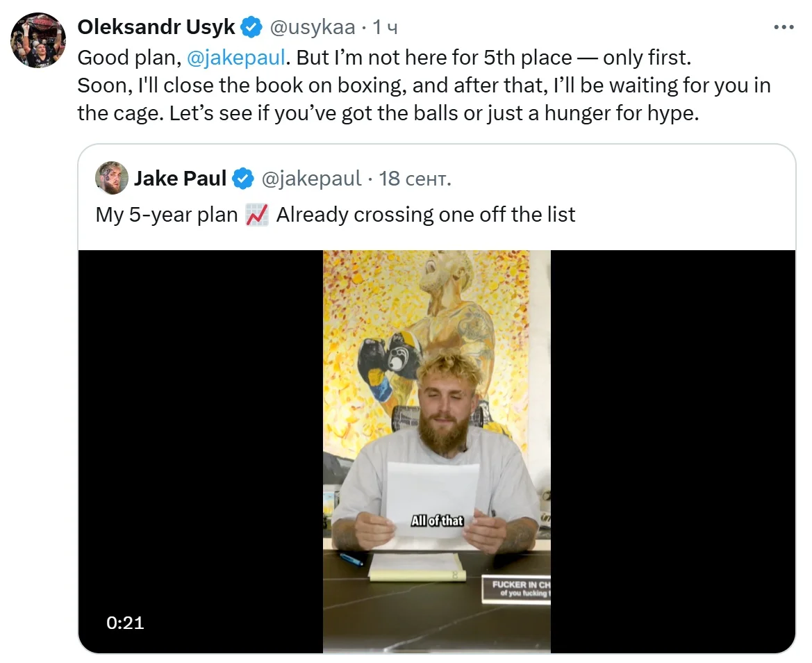Click the gray @jakepaul handle in the quoted tweet

coord(311,179)
